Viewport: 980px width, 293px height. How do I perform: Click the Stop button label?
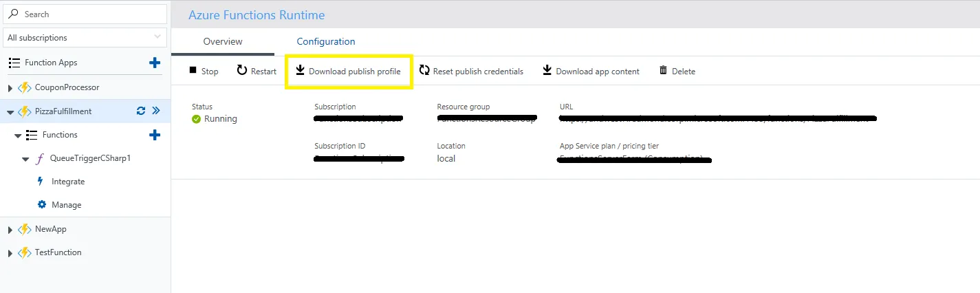210,72
